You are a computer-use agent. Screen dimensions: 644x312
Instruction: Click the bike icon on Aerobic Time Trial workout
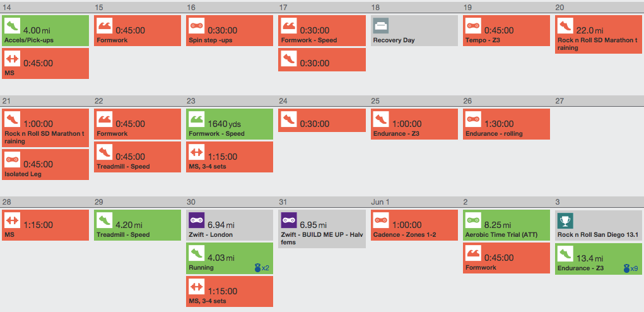coord(472,221)
